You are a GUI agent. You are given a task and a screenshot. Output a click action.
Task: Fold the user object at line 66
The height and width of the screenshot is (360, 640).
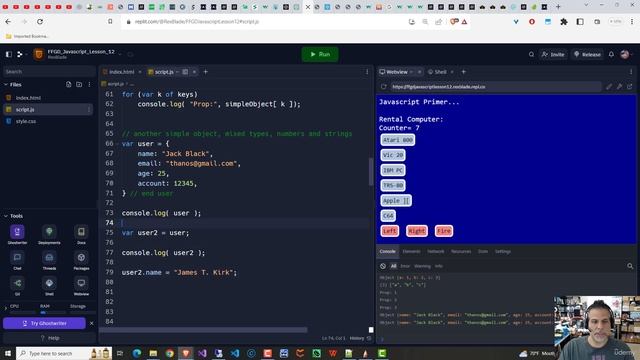118,144
